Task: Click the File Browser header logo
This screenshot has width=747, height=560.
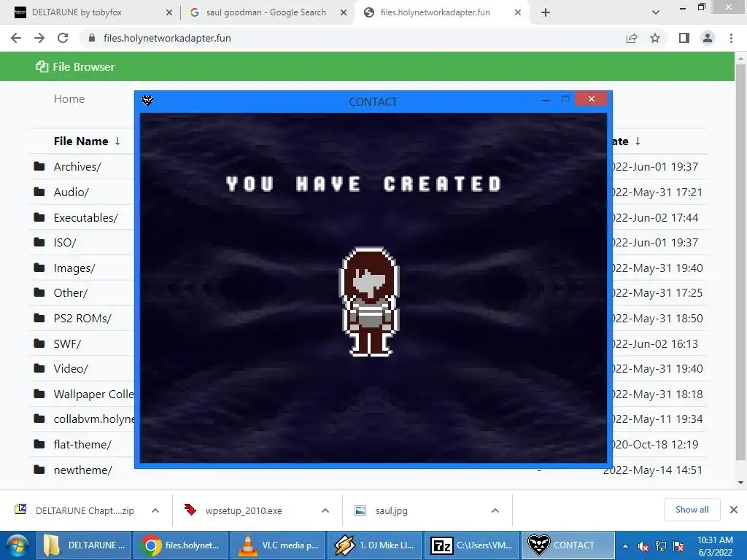Action: [x=75, y=66]
